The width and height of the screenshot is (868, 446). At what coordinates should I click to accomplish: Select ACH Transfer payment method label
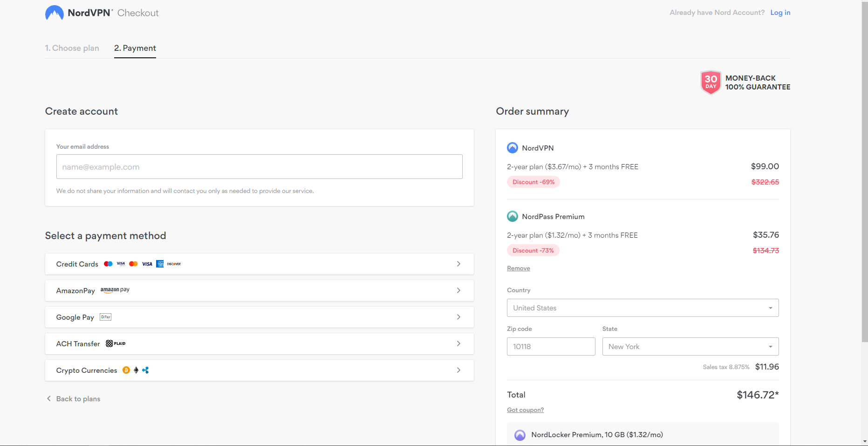click(78, 344)
